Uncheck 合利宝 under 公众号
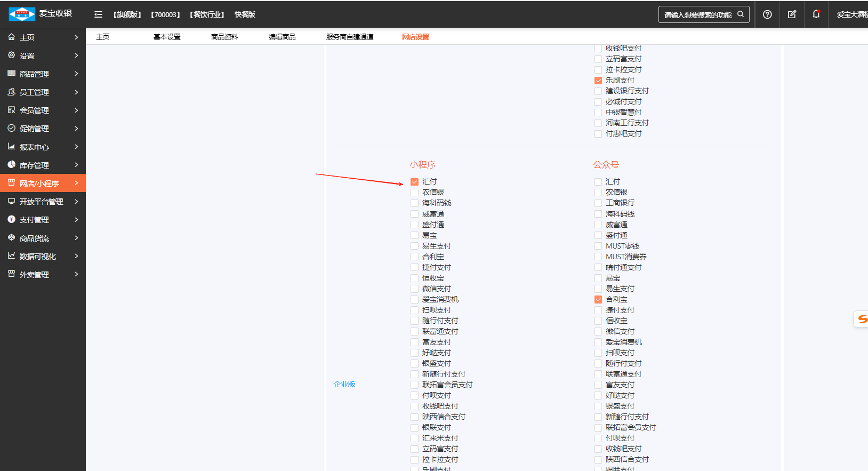 pyautogui.click(x=598, y=299)
